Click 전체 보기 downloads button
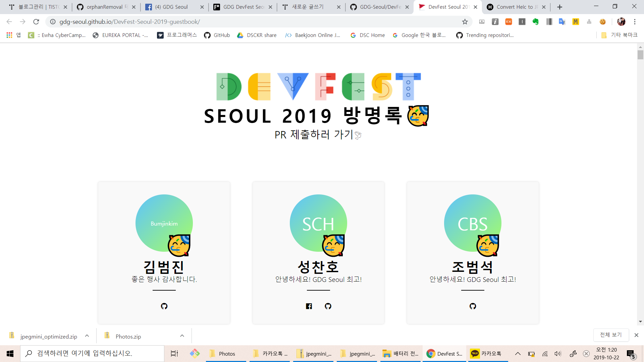Screen dimensions: 644x362 pyautogui.click(x=610, y=335)
